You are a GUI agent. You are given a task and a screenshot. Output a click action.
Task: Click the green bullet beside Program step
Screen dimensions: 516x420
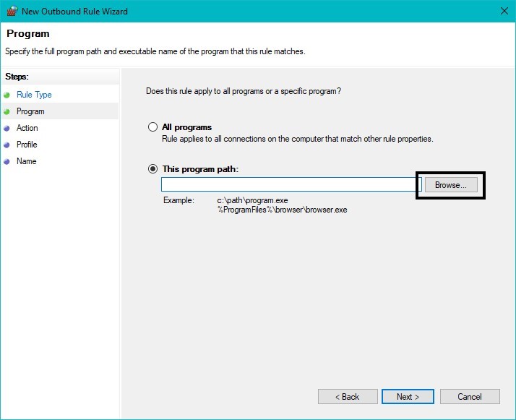7,111
